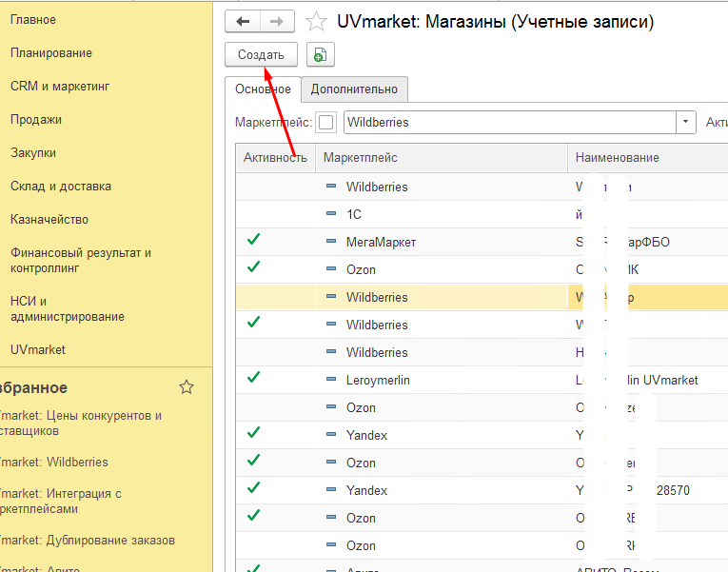Sort by the Маркетплейс column header
728x572 pixels.
[442, 158]
